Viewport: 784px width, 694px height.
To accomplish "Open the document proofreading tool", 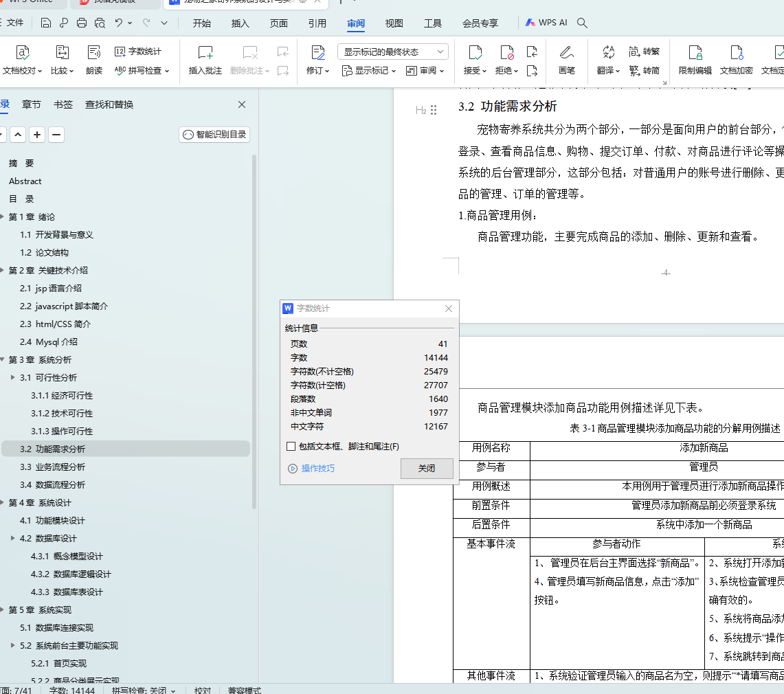I will (22, 60).
